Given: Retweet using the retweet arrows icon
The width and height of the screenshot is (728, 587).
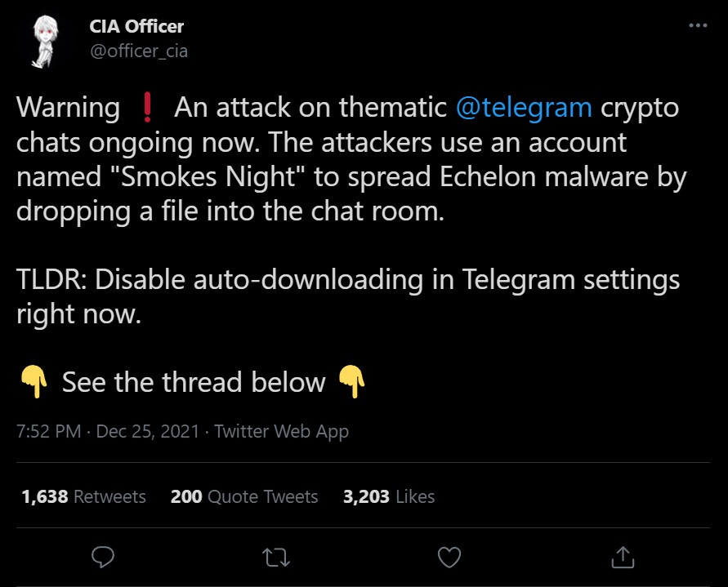Looking at the screenshot, I should [275, 558].
